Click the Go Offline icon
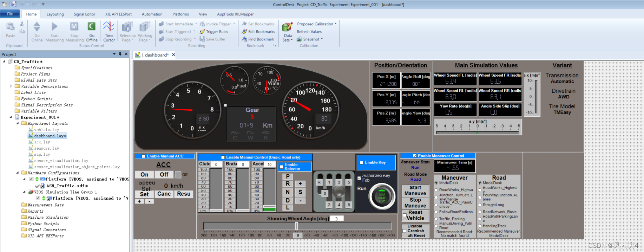Viewport: 644px width, 252px height. pyautogui.click(x=92, y=27)
